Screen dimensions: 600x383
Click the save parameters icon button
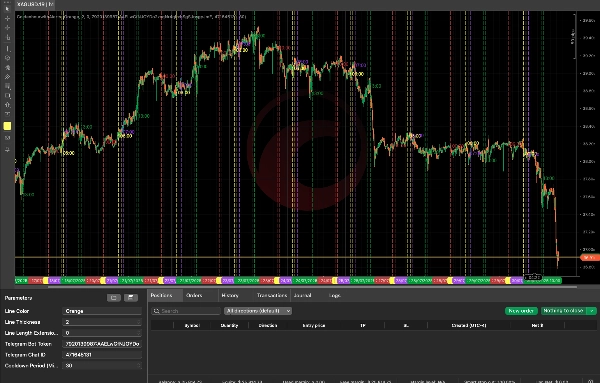[x=131, y=298]
